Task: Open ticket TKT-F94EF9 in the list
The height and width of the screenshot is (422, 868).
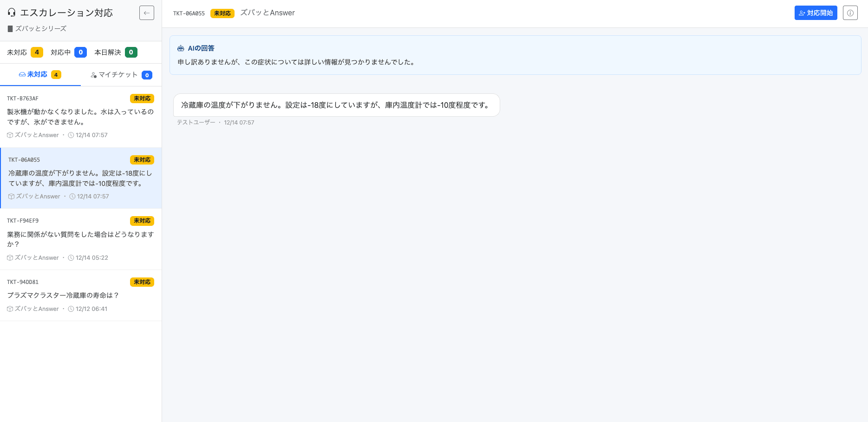Action: point(80,239)
